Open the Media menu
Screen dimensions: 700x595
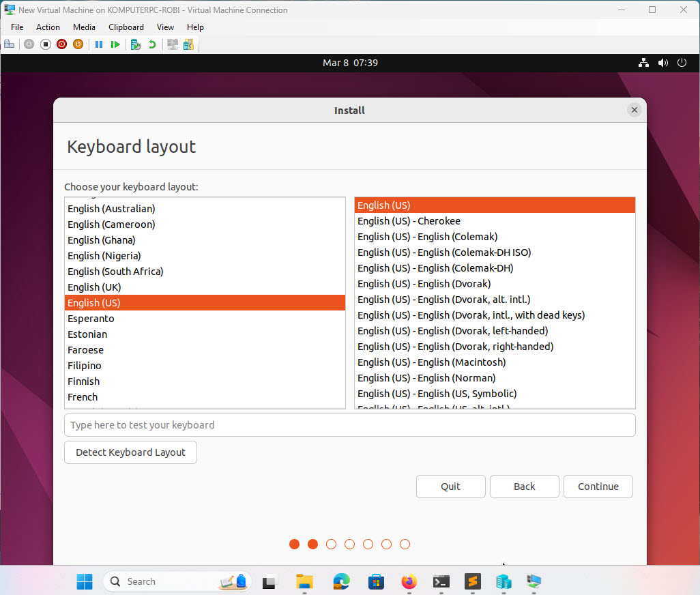(x=84, y=27)
